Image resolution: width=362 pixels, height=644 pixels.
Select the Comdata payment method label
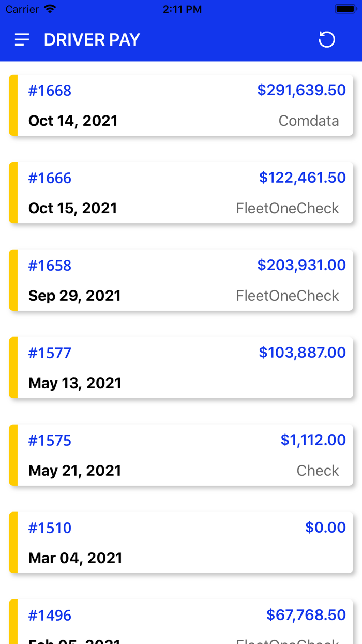(309, 121)
